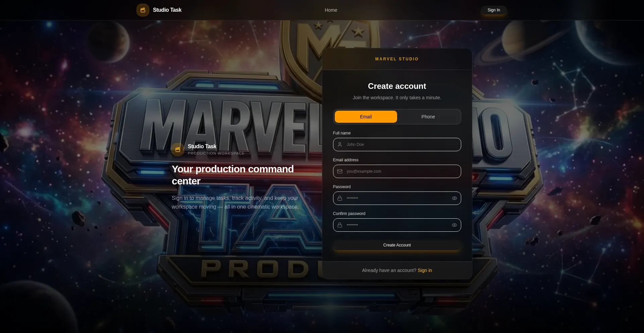Click the MARVEL STUDIO card header text
The width and height of the screenshot is (644, 333).
(x=397, y=59)
